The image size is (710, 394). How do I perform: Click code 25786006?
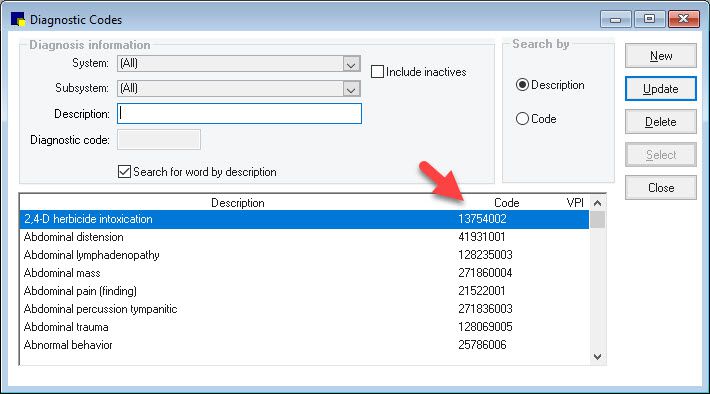pyautogui.click(x=482, y=345)
